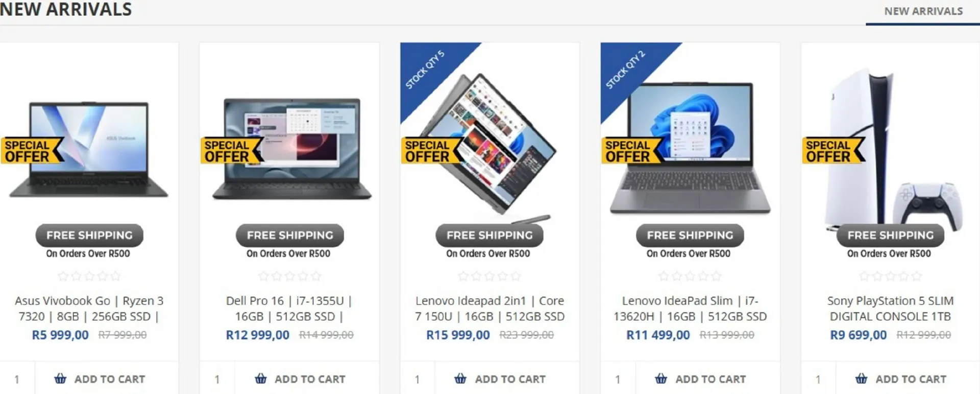Click Special Offer badge on PlayStation 5
Viewport: 980px width, 394px height.
tap(834, 151)
